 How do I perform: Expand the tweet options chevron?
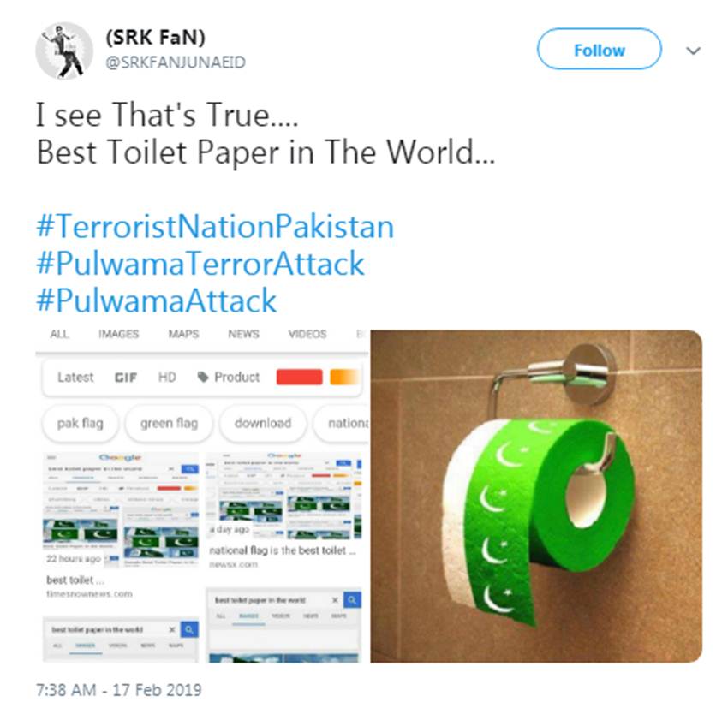(693, 51)
